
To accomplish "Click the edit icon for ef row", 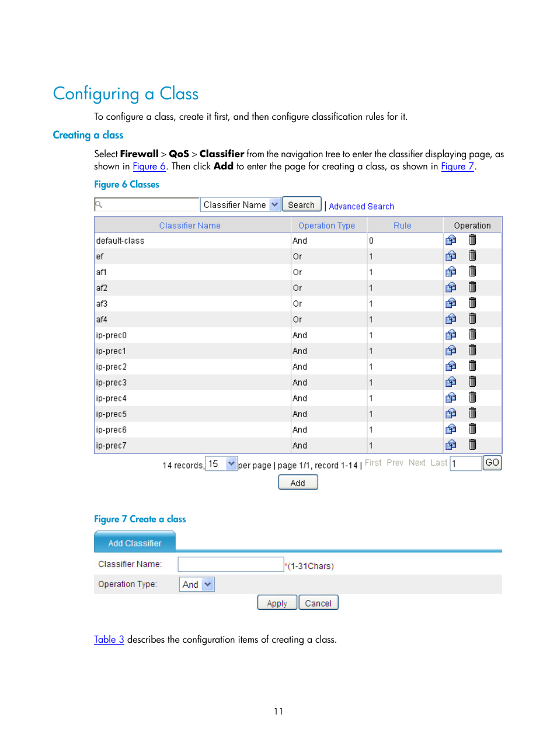I will click(451, 256).
